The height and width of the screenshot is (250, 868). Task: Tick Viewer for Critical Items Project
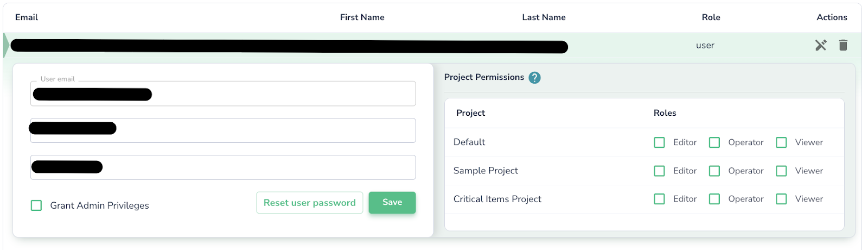(x=781, y=199)
